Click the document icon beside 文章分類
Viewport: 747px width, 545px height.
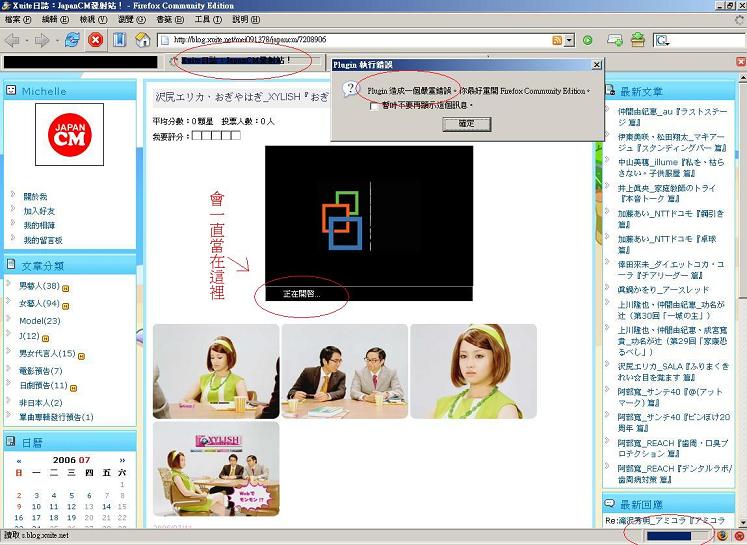(11, 264)
